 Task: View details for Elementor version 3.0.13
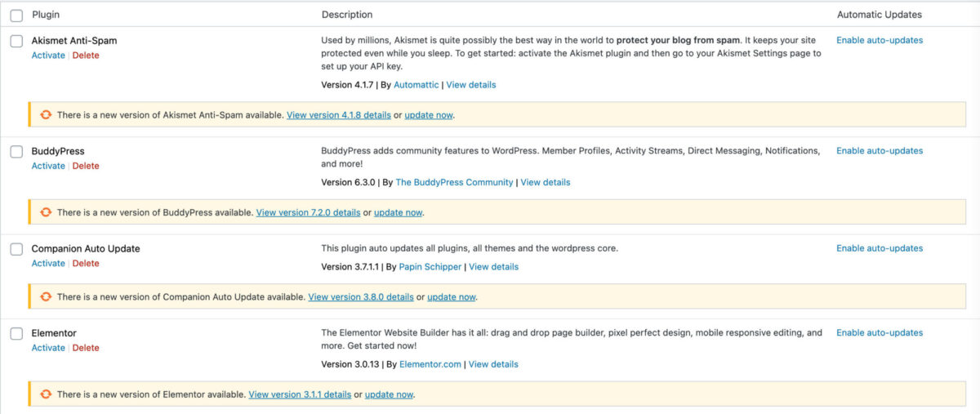click(494, 364)
